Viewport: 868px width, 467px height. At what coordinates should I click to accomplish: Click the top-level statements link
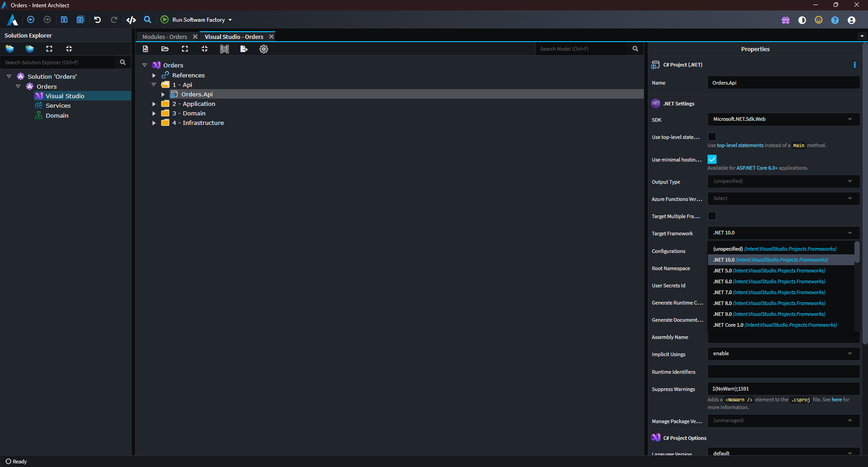(x=740, y=145)
